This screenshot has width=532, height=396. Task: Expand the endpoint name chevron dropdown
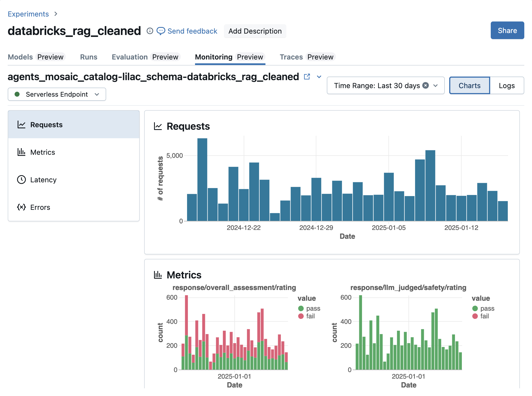coord(319,77)
